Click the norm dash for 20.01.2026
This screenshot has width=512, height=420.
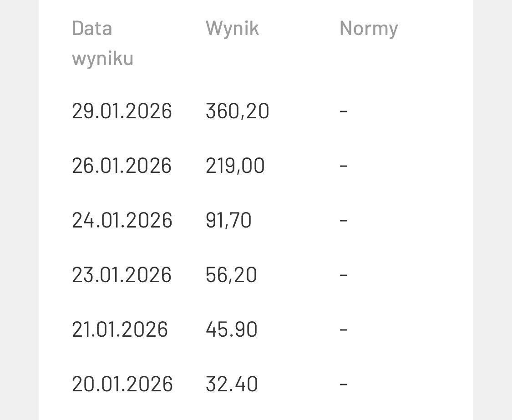point(344,384)
